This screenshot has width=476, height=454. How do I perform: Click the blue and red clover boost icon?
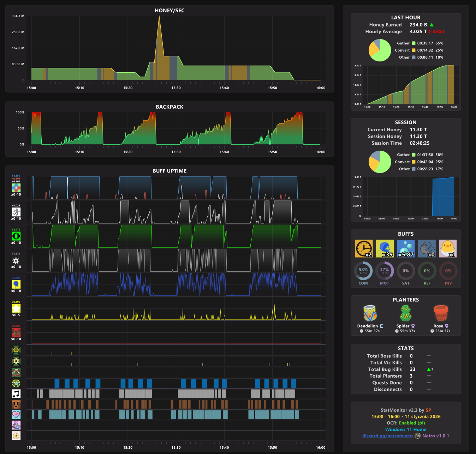click(16, 188)
